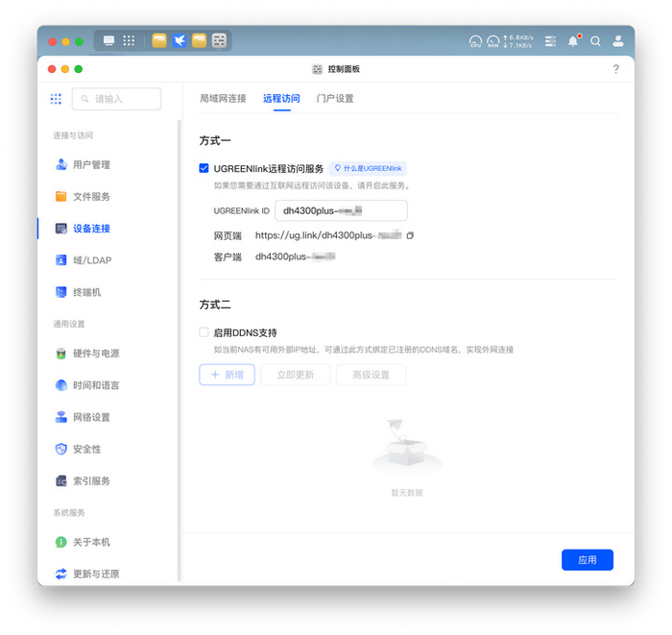
Task: Open the desktop icon in top taskbar
Action: coord(108,40)
